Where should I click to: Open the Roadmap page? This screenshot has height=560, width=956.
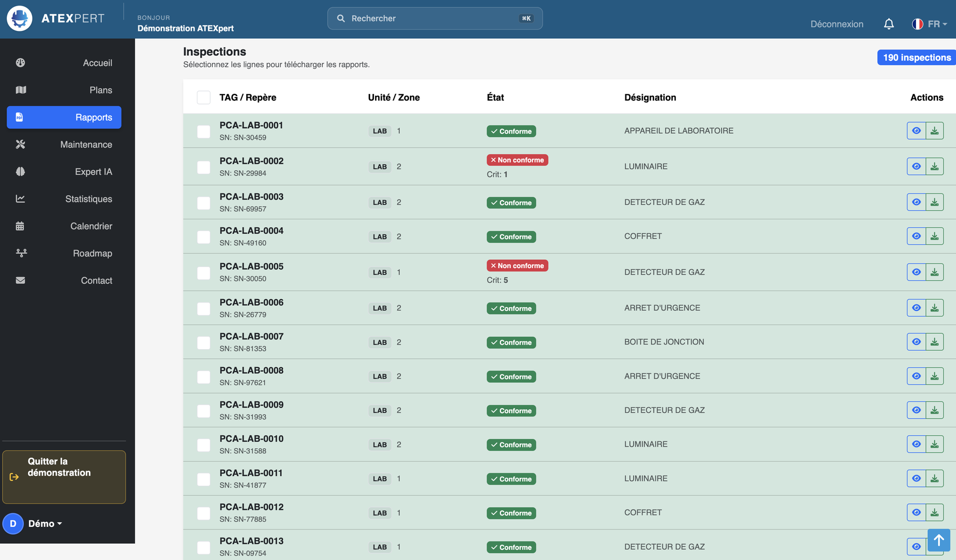[x=64, y=254]
